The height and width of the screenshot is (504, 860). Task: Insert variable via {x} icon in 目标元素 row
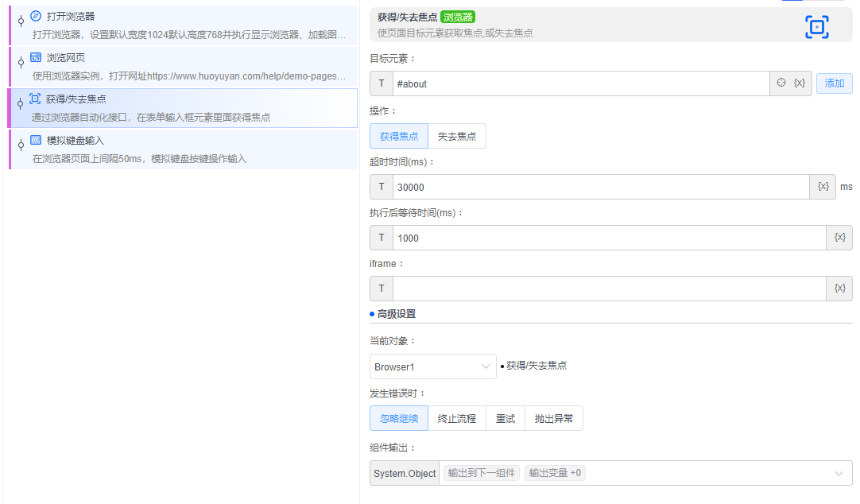pyautogui.click(x=800, y=83)
